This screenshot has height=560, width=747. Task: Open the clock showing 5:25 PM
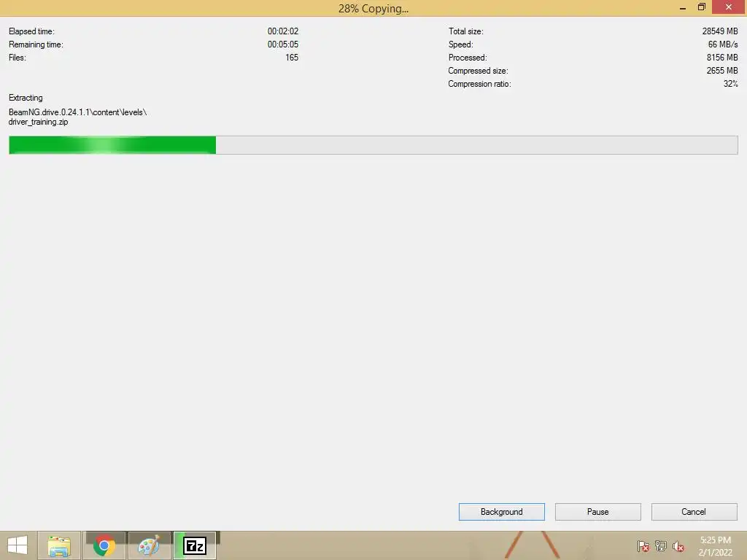point(716,540)
